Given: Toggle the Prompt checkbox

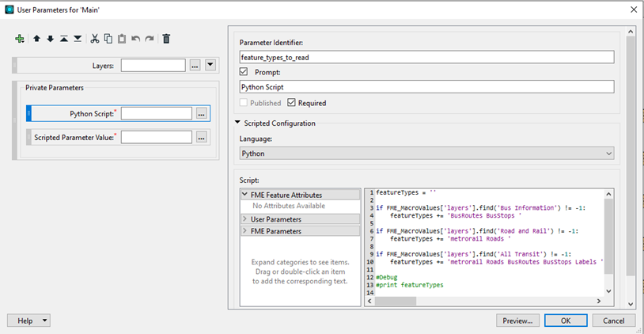Looking at the screenshot, I should tap(244, 72).
